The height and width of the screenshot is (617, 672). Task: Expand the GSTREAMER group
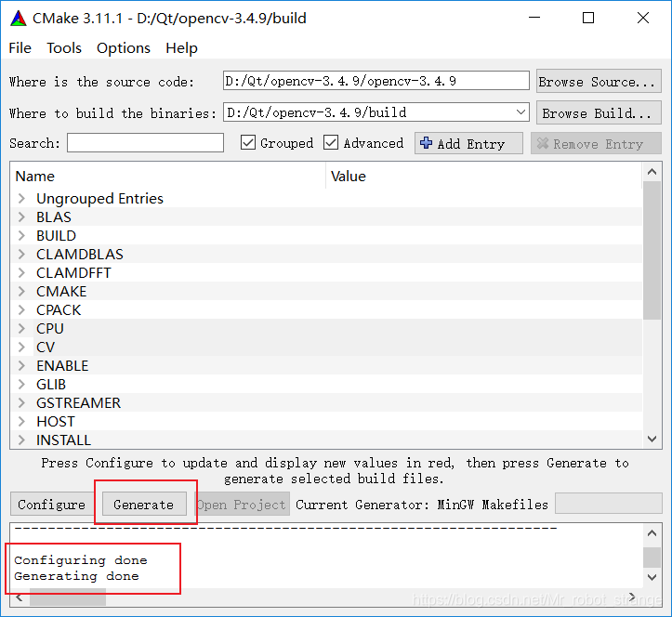point(21,402)
